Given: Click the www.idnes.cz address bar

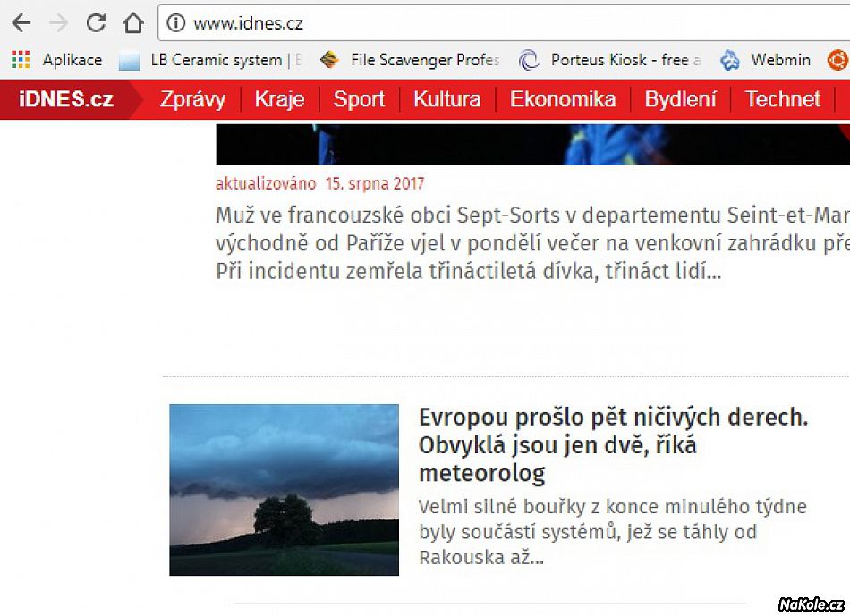Looking at the screenshot, I should (x=504, y=22).
